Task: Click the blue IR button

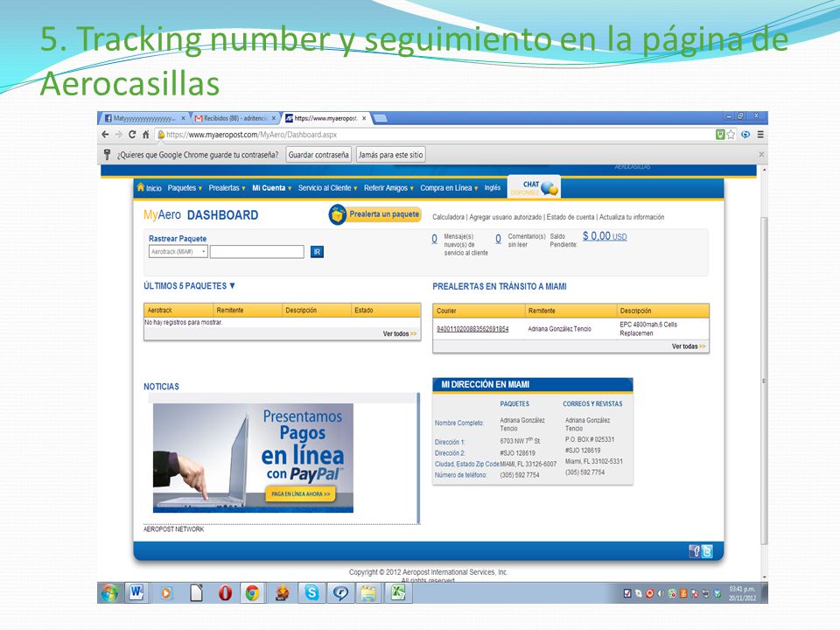Action: (317, 252)
